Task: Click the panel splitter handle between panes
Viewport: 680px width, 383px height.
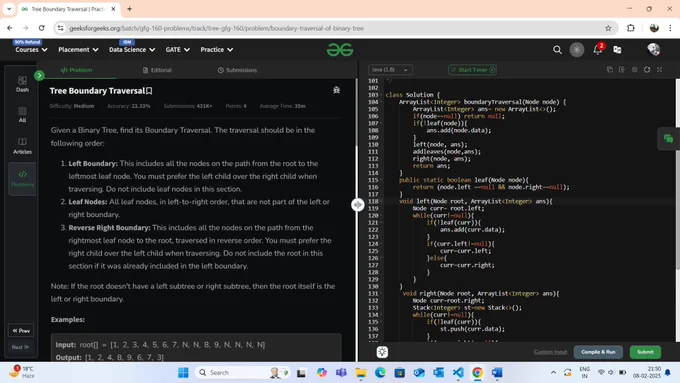Action: [x=357, y=204]
